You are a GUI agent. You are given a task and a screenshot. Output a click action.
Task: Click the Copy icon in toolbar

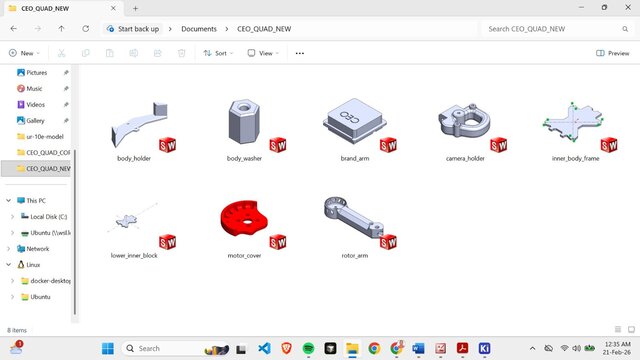pos(85,53)
